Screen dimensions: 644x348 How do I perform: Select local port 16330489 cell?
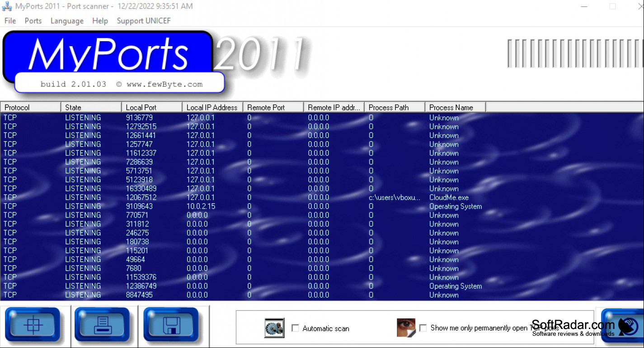click(141, 189)
